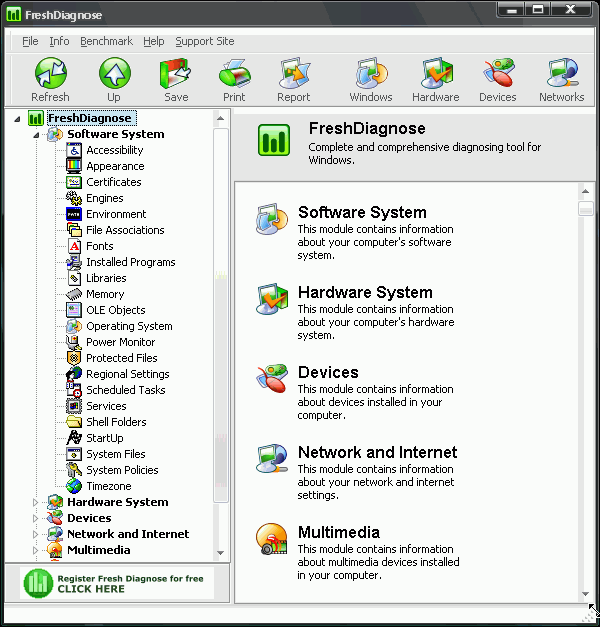Open Devices module icon in right pane
The width and height of the screenshot is (600, 627).
[x=272, y=378]
